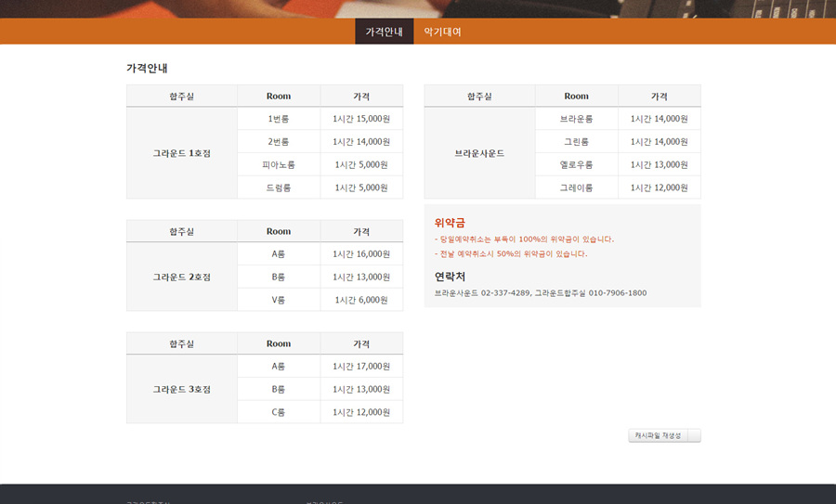
Task: Click the 1시간 17,000원 price
Action: click(x=361, y=367)
